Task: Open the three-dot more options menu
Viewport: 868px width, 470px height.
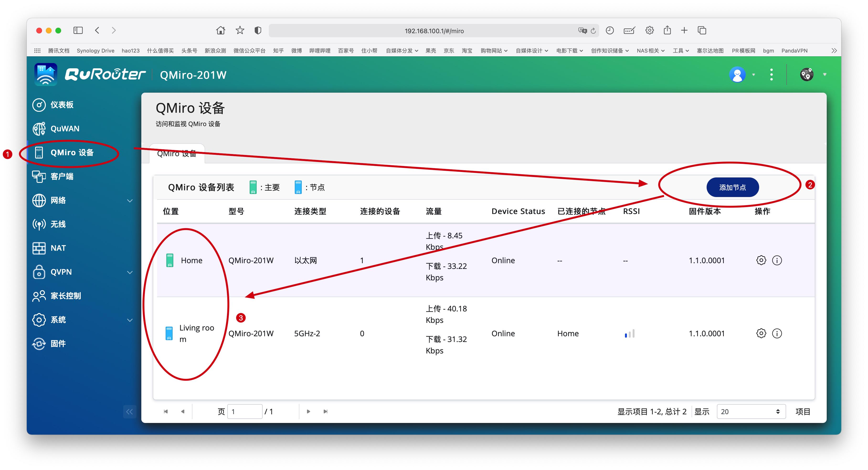Action: (x=771, y=74)
